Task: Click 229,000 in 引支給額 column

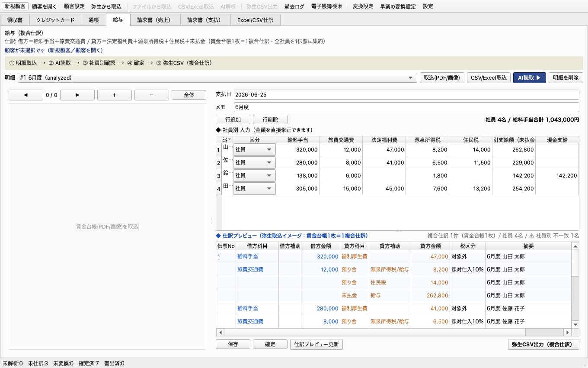Action: coord(514,162)
